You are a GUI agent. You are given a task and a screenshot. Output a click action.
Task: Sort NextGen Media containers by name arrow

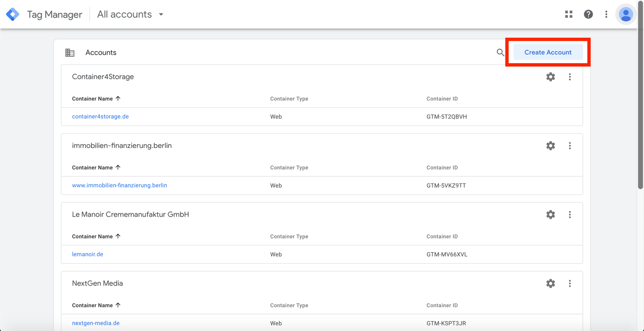point(118,305)
